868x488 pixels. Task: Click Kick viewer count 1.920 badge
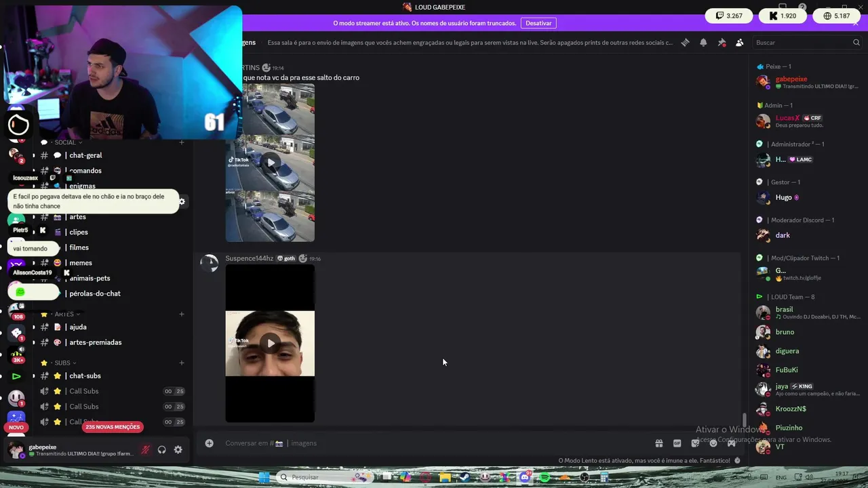point(783,16)
